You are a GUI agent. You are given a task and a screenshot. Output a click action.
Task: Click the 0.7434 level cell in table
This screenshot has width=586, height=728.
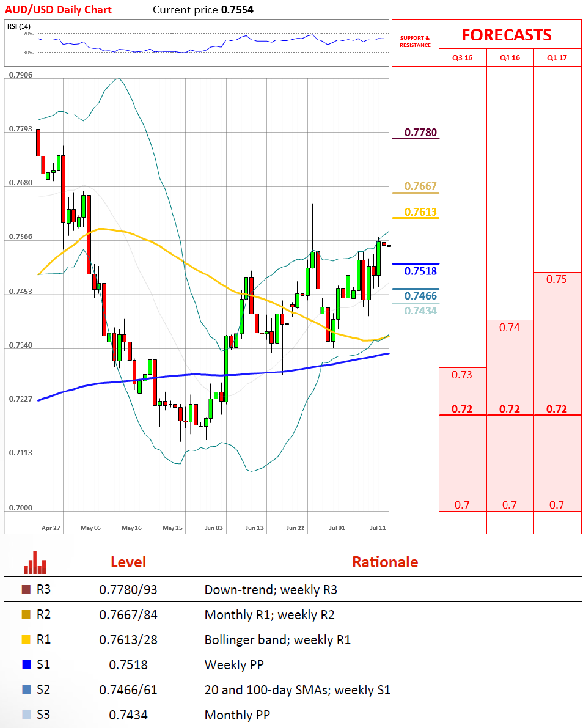click(128, 715)
